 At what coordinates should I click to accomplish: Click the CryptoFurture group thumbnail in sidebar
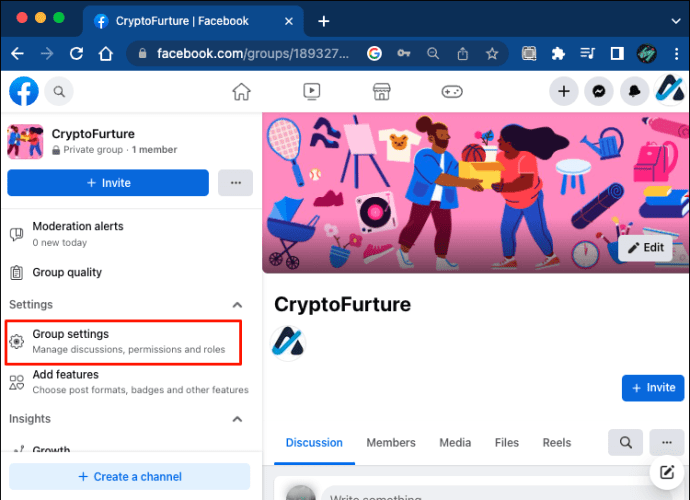point(26,141)
